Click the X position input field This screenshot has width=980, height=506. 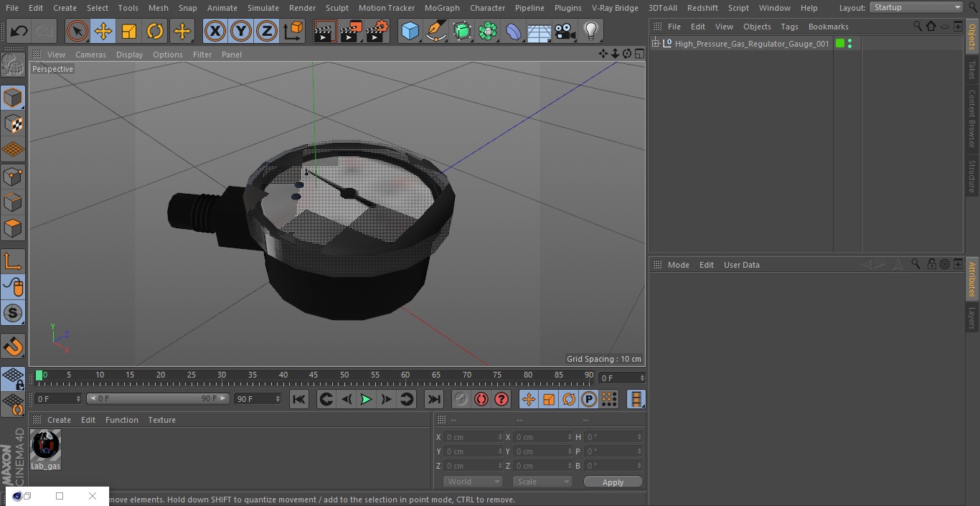pos(473,437)
